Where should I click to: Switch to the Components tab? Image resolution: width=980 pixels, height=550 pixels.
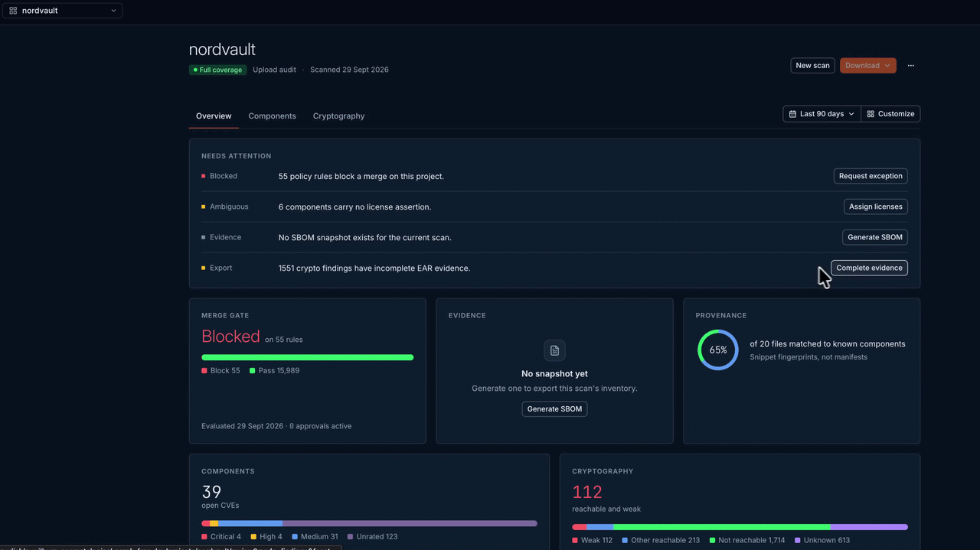click(272, 116)
